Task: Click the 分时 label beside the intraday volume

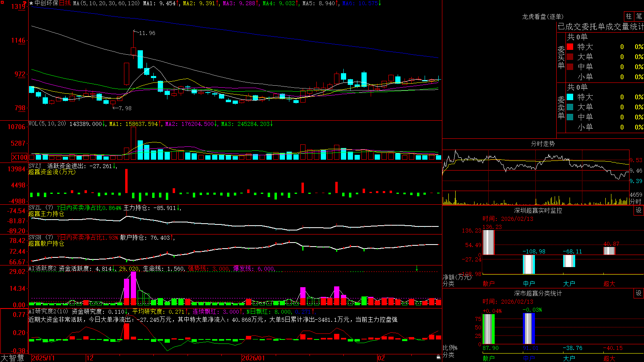Action: 636,202
